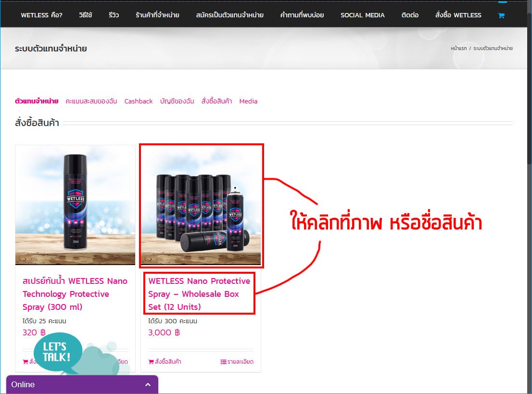Click the single WETLESS spray can image
The width and height of the screenshot is (532, 394).
[x=75, y=205]
